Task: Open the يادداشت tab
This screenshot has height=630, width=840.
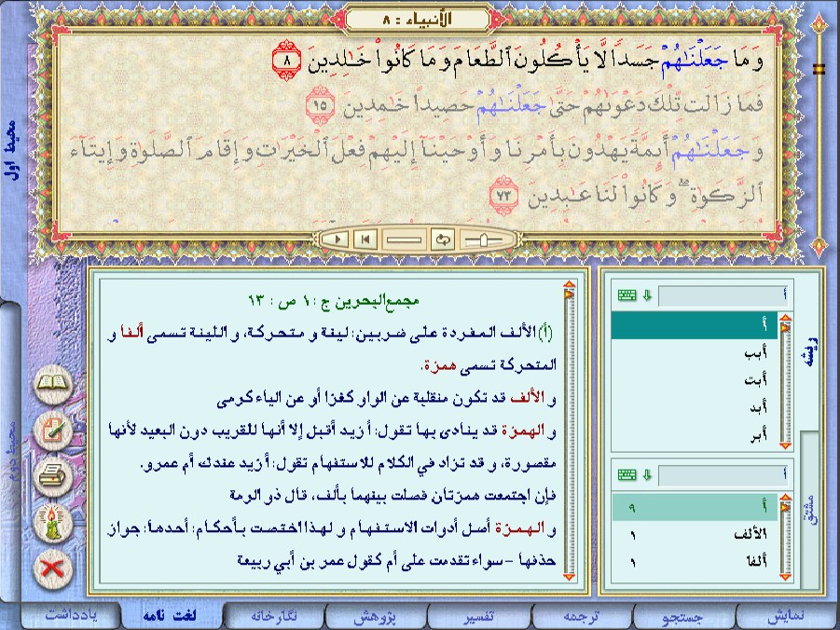Action: (x=72, y=615)
